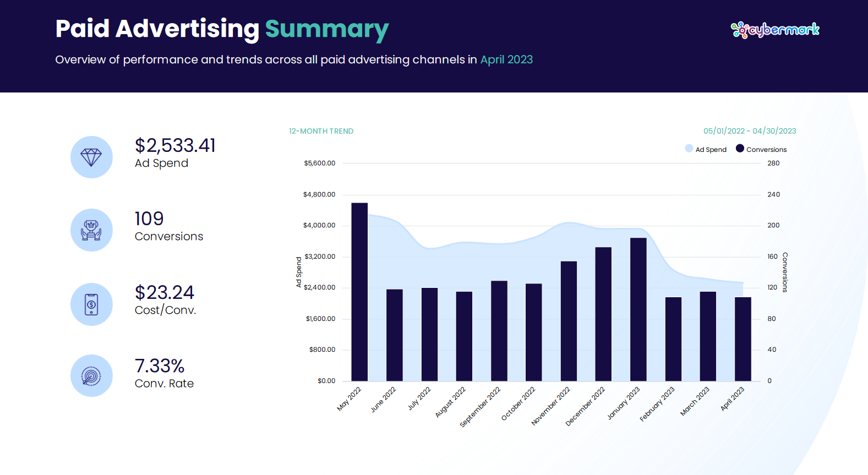Click the January 2023 axis label

(x=623, y=403)
